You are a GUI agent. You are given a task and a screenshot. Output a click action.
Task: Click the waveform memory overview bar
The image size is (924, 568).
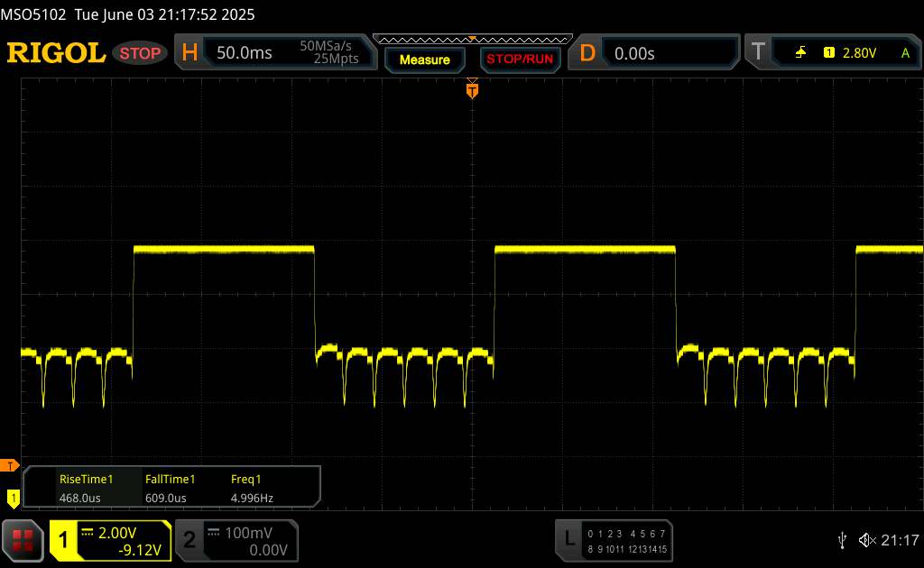473,40
